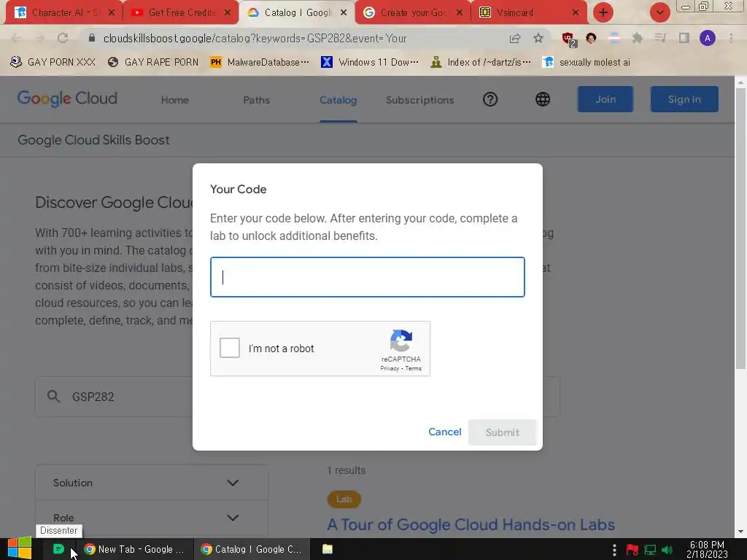Focus the Your Code text field
Viewport: 747px width, 560px height.
(368, 277)
